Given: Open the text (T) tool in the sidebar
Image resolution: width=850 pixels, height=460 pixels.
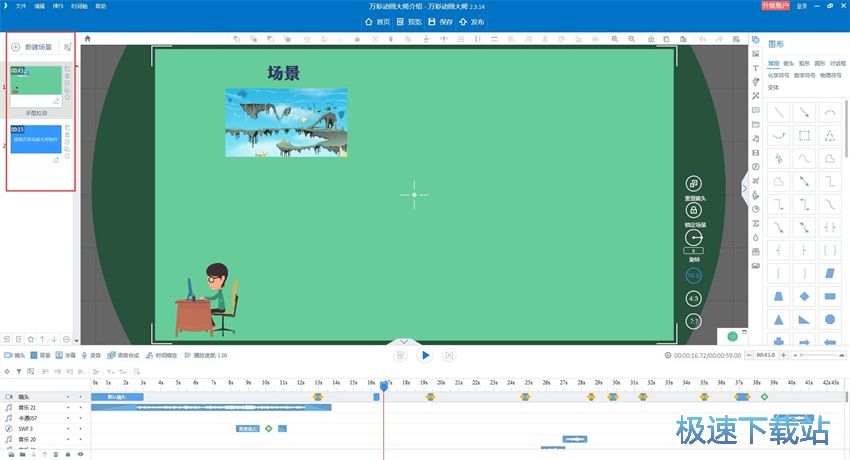Looking at the screenshot, I should click(x=756, y=68).
